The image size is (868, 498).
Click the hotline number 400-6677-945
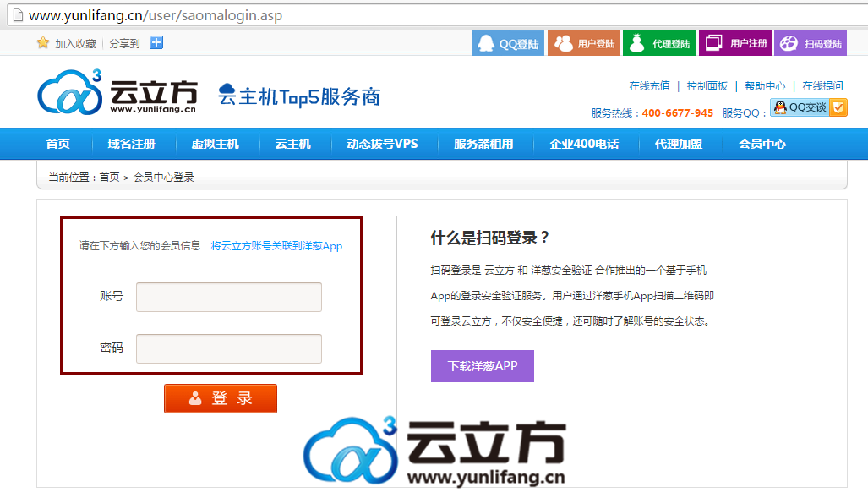coord(678,113)
